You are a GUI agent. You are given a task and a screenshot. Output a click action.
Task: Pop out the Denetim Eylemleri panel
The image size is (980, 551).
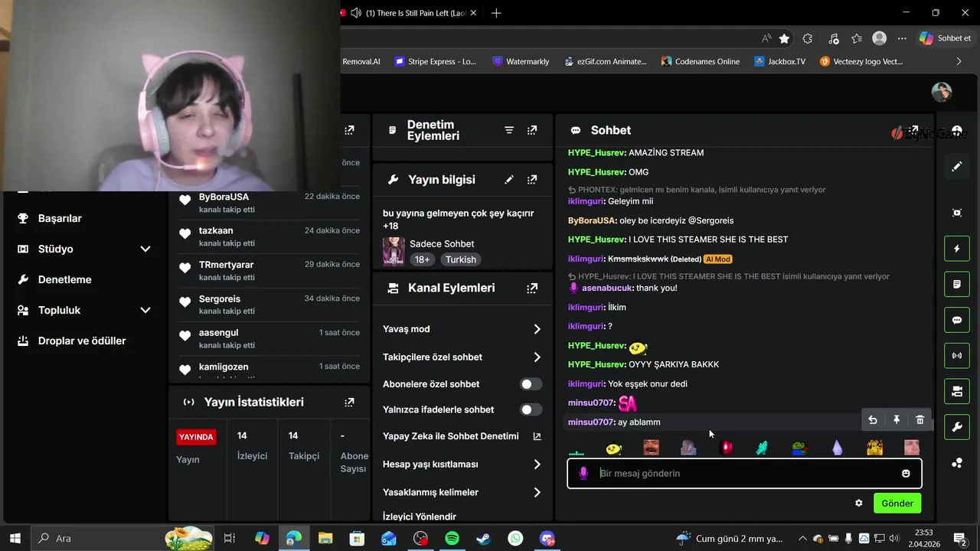(x=532, y=130)
